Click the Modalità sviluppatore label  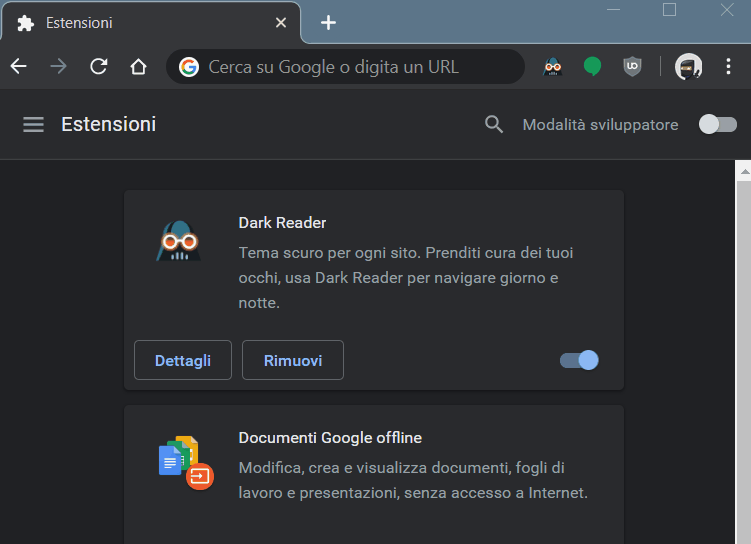[600, 125]
